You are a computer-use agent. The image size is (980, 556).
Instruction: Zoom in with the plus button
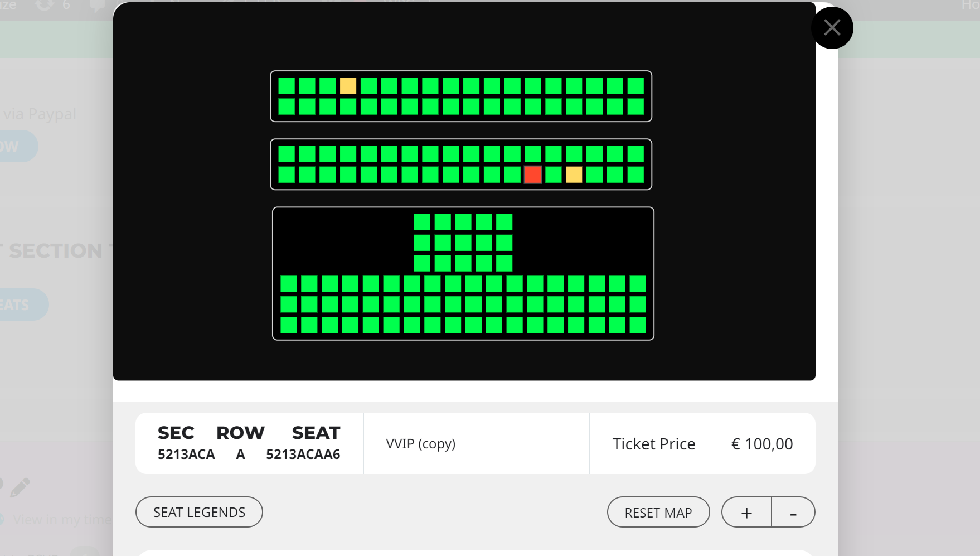point(746,512)
